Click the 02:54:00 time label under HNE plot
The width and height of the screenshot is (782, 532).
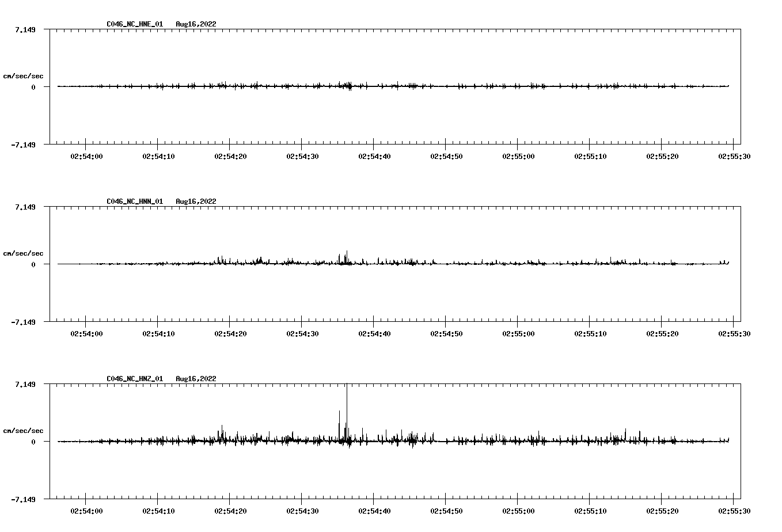pyautogui.click(x=87, y=156)
